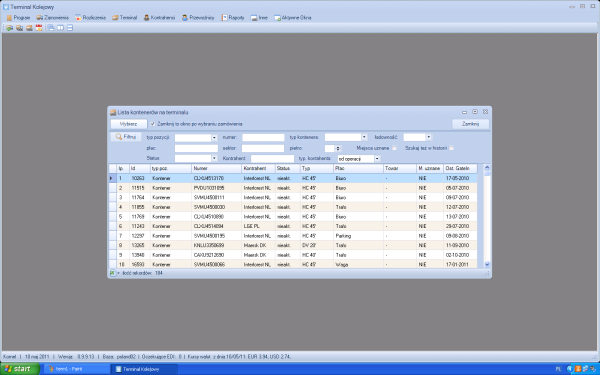
Task: Click the Lista kontenerów window title icon
Action: click(x=113, y=112)
